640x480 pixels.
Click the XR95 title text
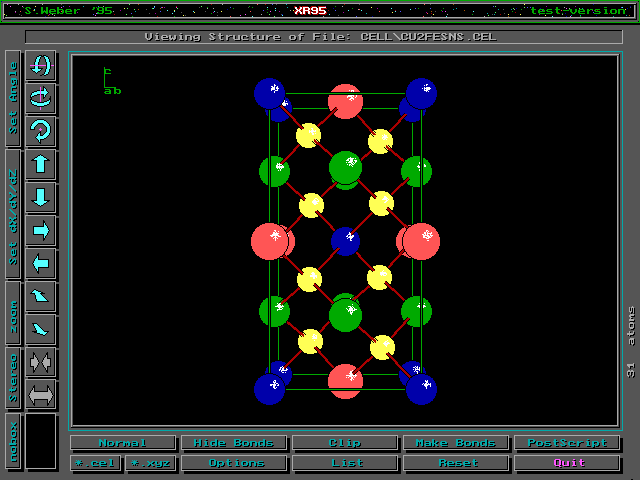tap(310, 11)
